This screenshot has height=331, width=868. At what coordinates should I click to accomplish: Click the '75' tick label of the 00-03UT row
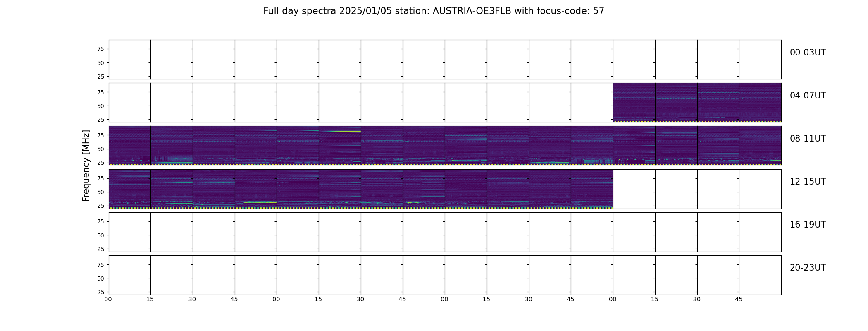[100, 49]
